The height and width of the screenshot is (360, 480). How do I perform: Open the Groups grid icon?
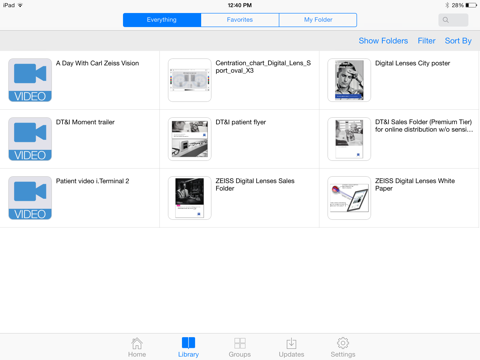pyautogui.click(x=240, y=343)
